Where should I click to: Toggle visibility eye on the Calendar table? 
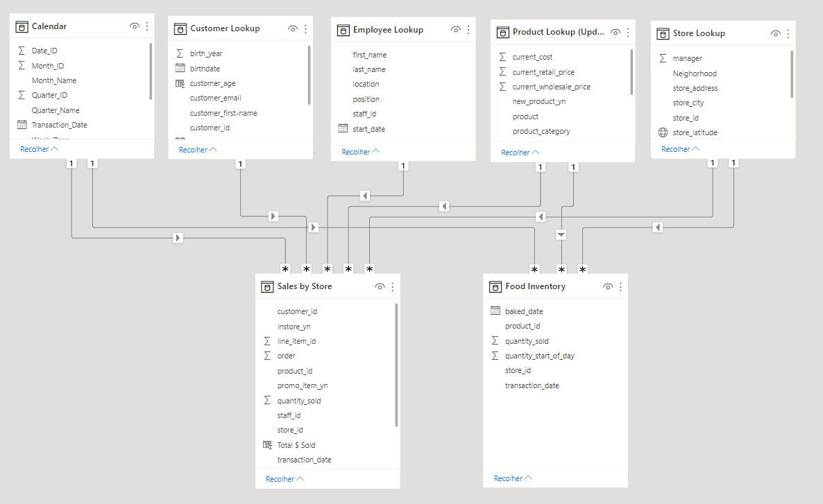point(133,25)
